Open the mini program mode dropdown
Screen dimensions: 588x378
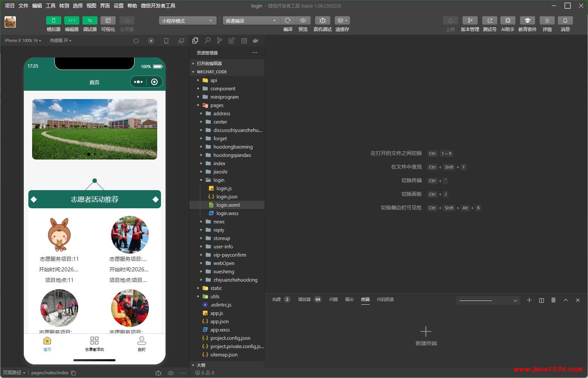click(x=187, y=21)
